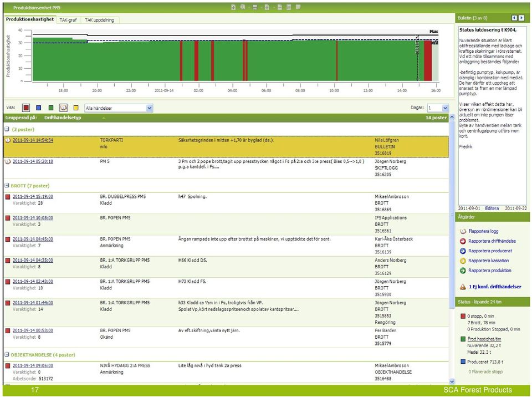The height and width of the screenshot is (397, 532).
Task: Click the Rapportera produktion link
Action: (489, 271)
